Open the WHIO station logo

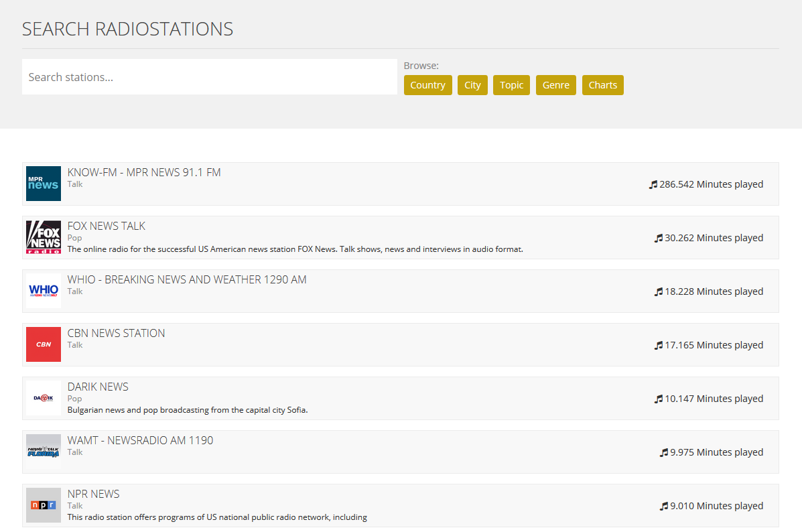pyautogui.click(x=44, y=291)
